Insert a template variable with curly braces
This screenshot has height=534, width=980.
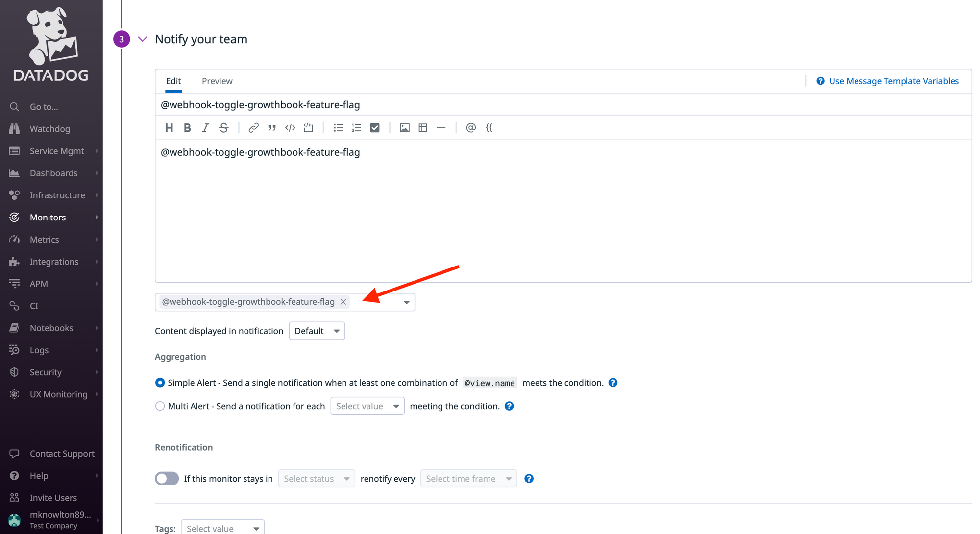click(x=489, y=128)
